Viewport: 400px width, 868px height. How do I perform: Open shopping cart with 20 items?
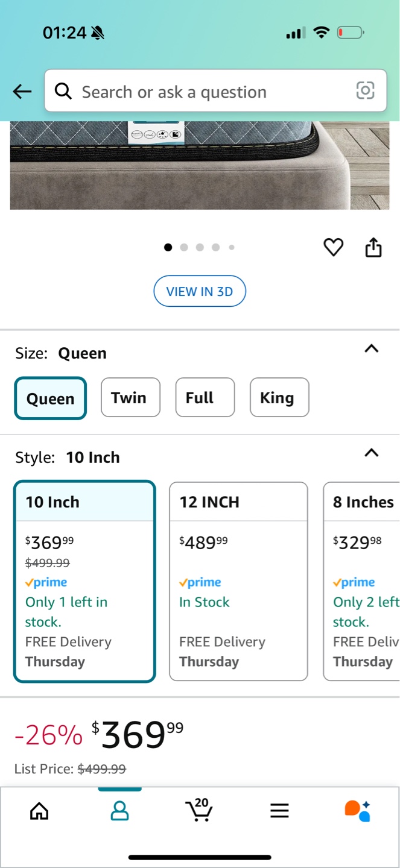[199, 810]
